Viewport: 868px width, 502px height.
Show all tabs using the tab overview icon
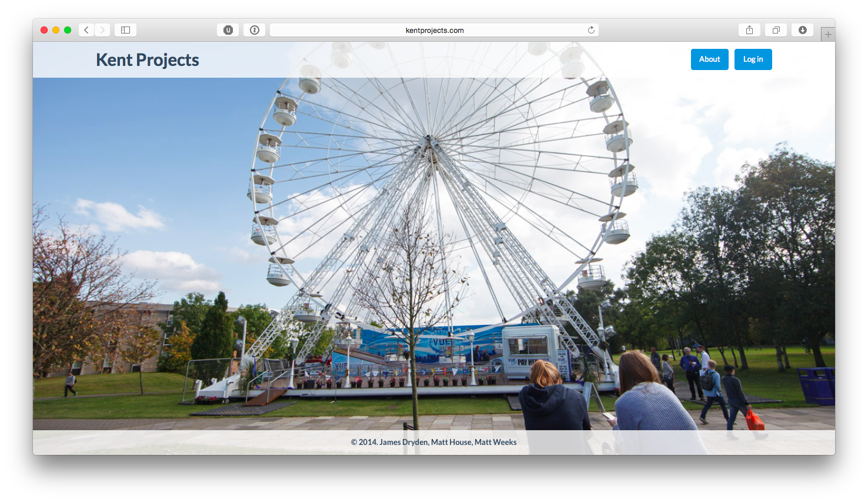[775, 29]
